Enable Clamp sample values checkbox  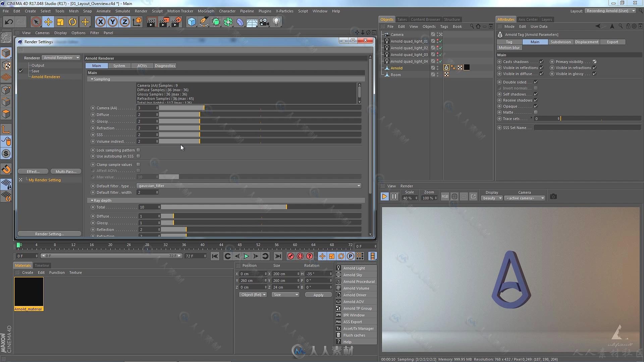tap(138, 165)
